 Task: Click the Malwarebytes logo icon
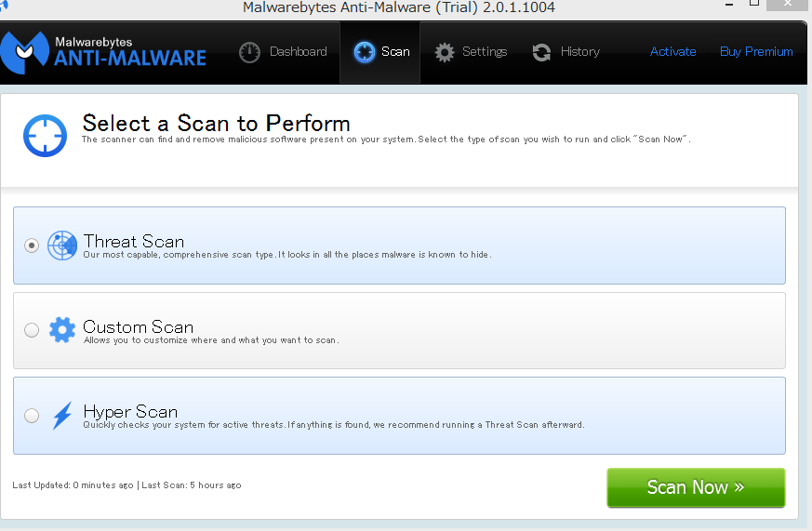click(25, 53)
